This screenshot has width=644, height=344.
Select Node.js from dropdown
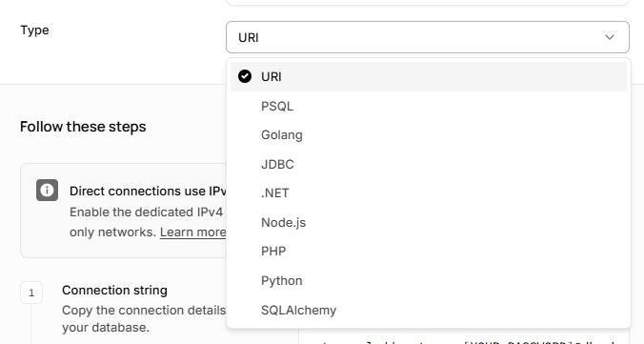coord(429,222)
